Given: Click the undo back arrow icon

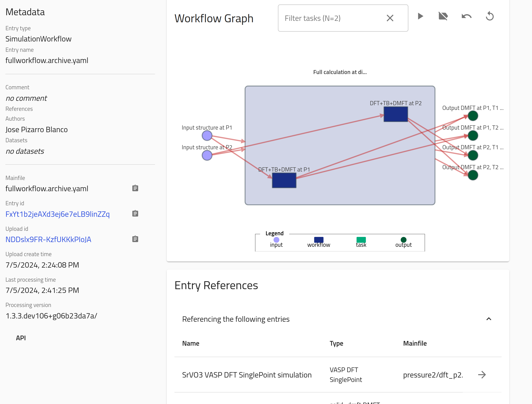Looking at the screenshot, I should (466, 16).
